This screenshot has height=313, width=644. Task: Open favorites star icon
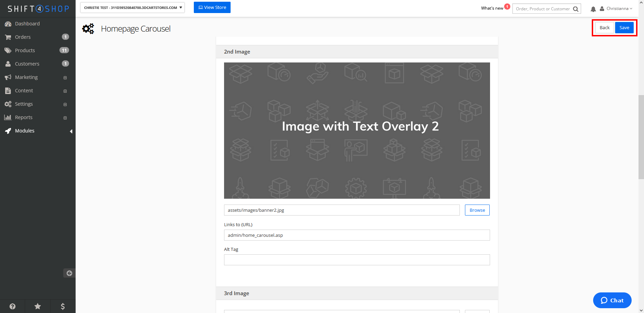(x=38, y=306)
